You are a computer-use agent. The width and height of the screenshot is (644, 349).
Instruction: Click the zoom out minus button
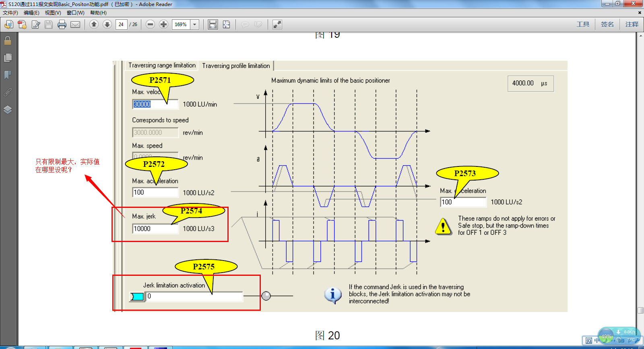150,25
